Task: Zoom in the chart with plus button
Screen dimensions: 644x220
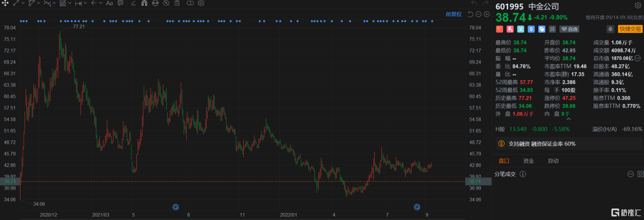Action: [487, 14]
